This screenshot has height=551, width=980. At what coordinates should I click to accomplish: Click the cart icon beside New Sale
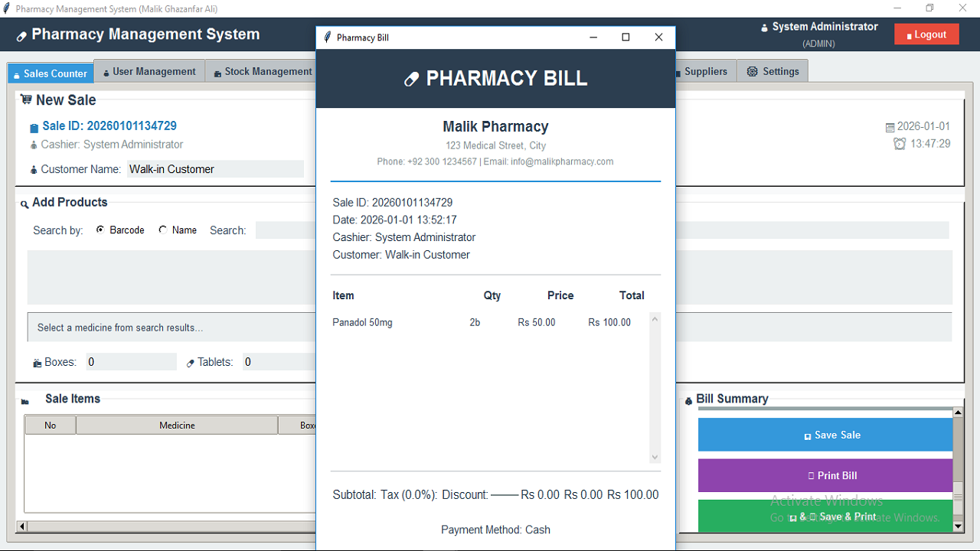[x=26, y=99]
